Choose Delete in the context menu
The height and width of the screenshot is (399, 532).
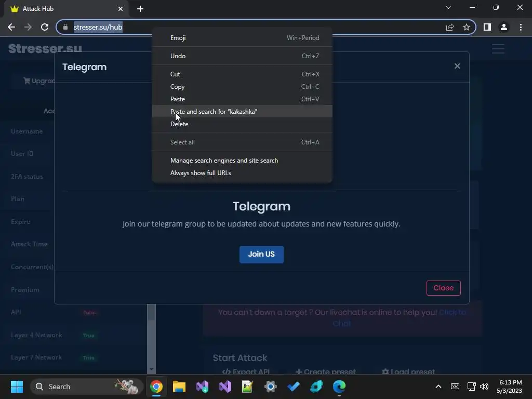(242, 124)
